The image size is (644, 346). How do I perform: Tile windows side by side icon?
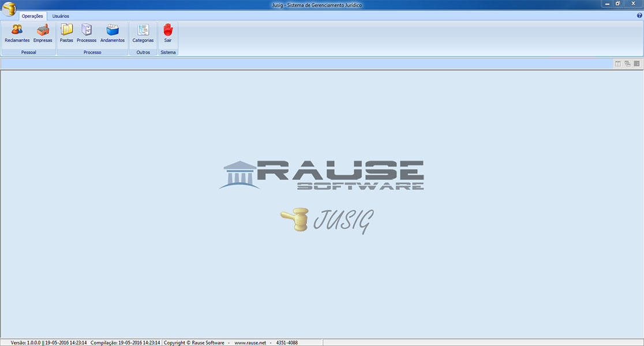(617, 63)
